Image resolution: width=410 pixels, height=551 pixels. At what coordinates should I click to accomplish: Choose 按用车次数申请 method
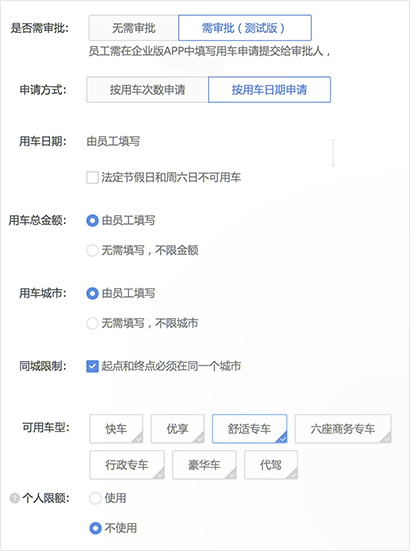click(x=148, y=90)
